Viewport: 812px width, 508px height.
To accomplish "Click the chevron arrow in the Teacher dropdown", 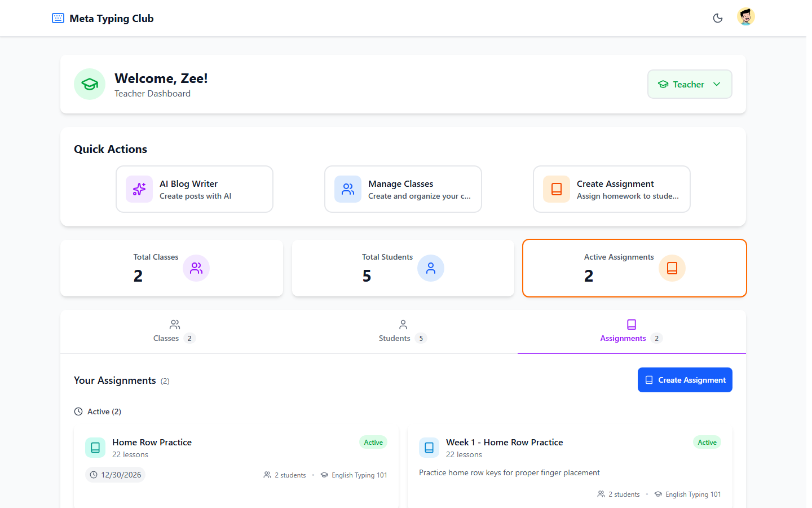I will coord(717,84).
